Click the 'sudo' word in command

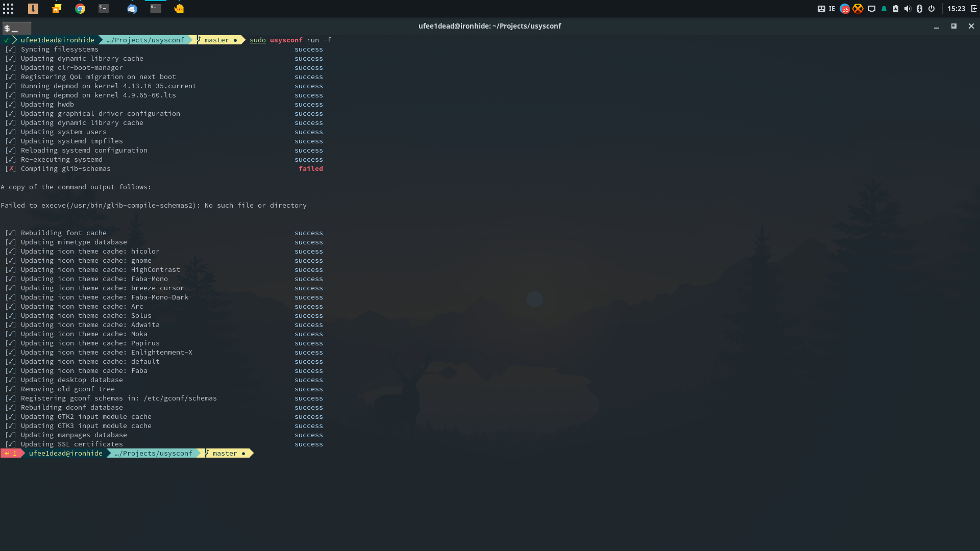pyautogui.click(x=258, y=40)
